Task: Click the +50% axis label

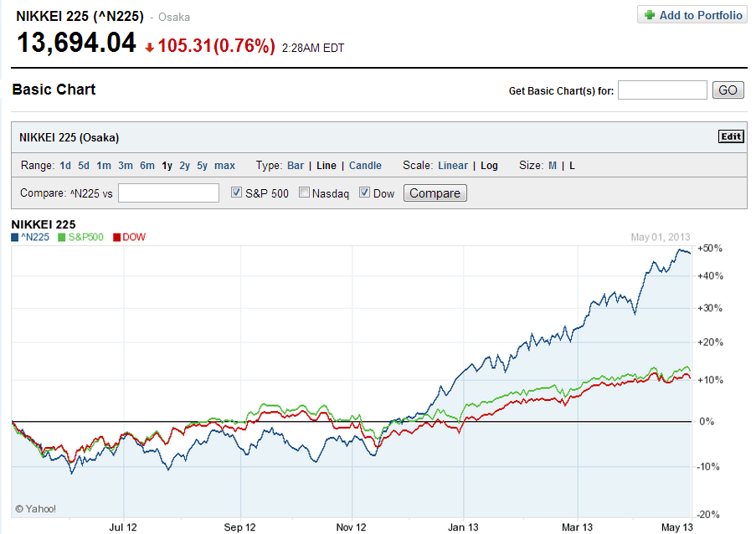Action: pos(710,249)
